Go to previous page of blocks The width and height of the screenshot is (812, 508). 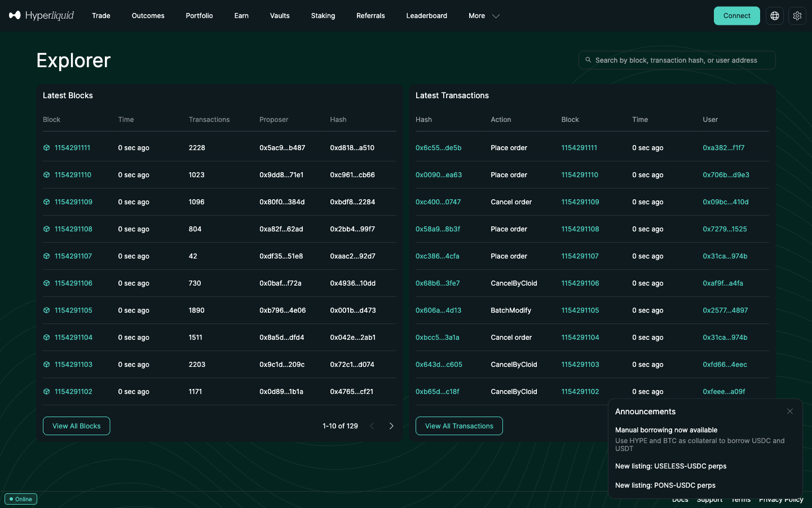[x=372, y=426]
